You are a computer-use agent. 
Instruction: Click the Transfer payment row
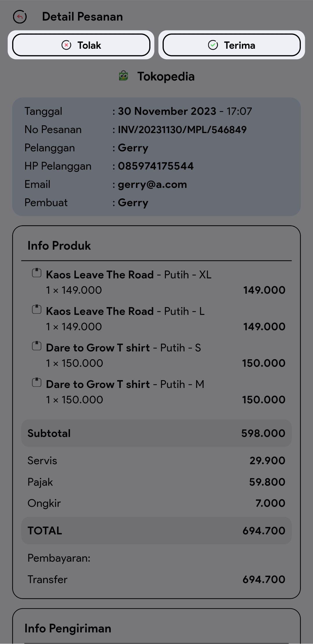click(156, 579)
